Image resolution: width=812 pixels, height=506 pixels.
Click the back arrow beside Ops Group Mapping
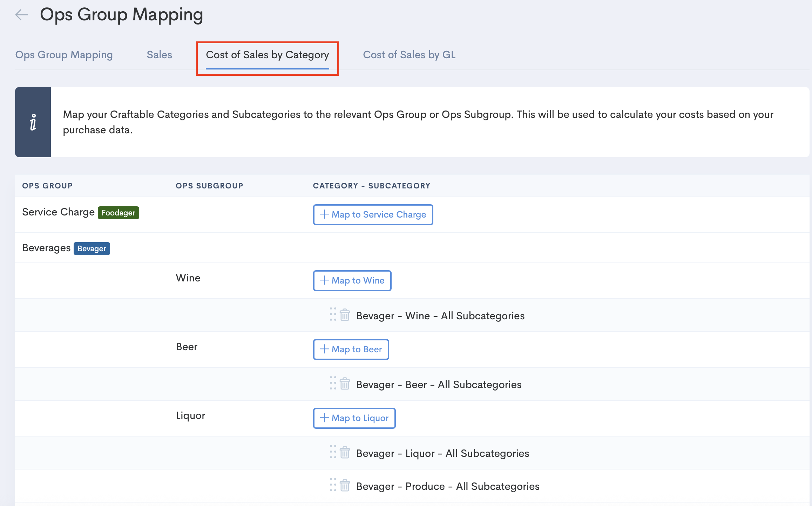coord(22,15)
